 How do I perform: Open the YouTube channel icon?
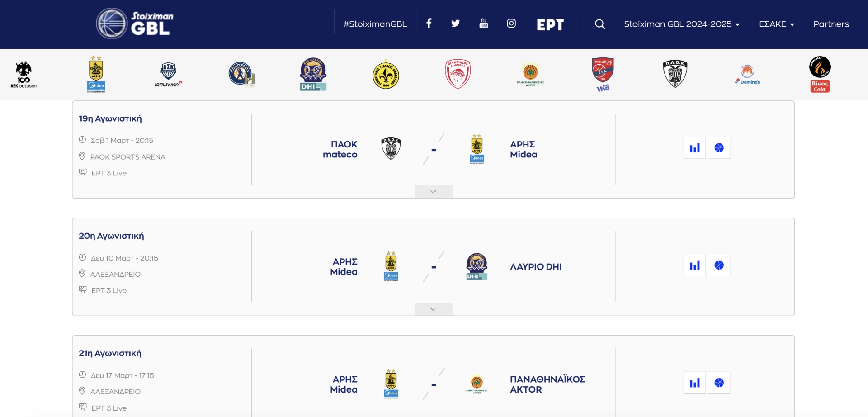click(x=484, y=23)
